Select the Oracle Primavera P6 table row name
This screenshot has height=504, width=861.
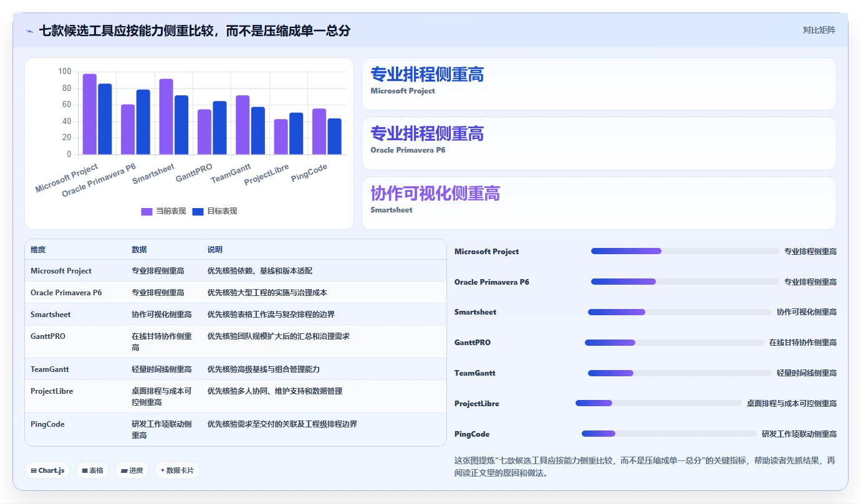pos(66,292)
